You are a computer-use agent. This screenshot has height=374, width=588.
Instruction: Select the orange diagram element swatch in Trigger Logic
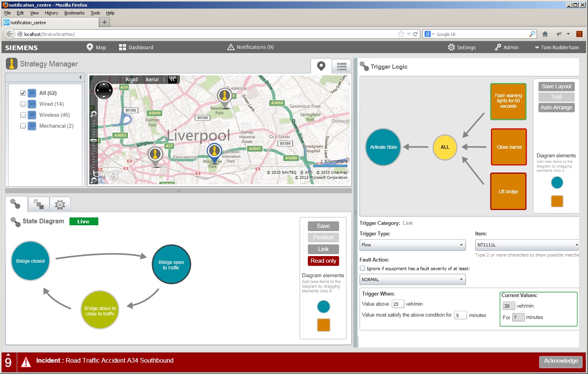(557, 201)
